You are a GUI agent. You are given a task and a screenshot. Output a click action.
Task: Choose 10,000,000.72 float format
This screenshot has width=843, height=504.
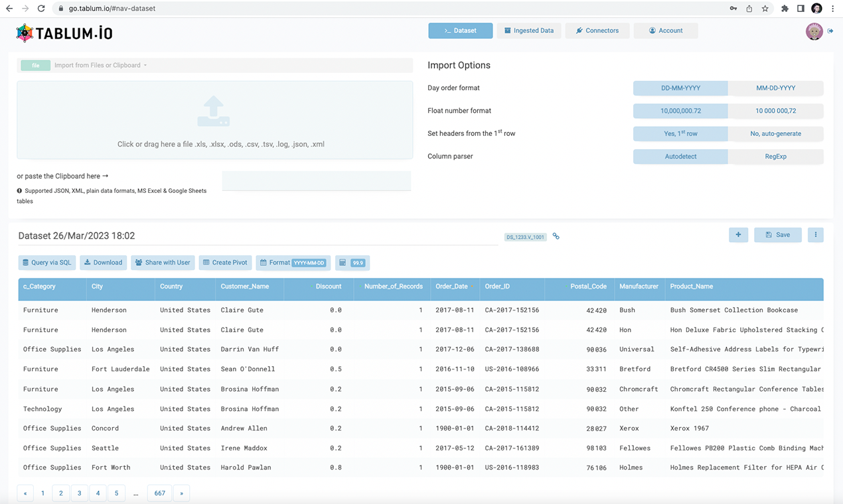[x=680, y=111]
